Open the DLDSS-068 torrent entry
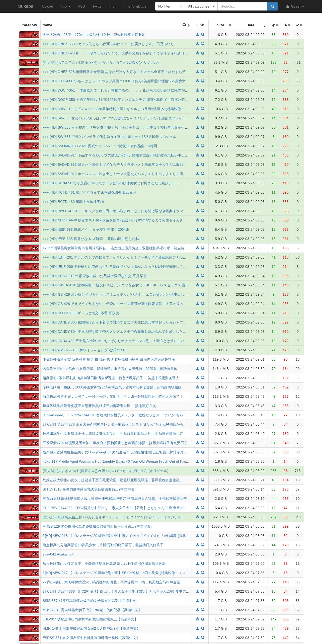Screen dimensions: 322x644 (81, 313)
